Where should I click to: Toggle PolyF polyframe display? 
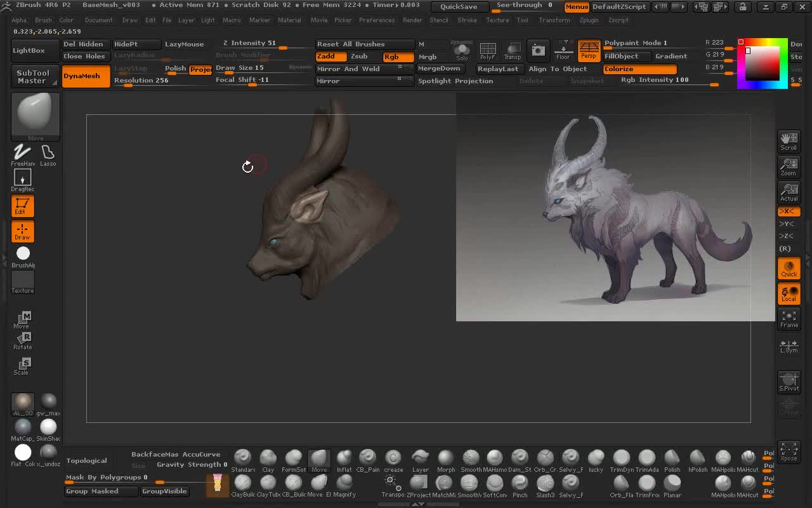click(487, 50)
